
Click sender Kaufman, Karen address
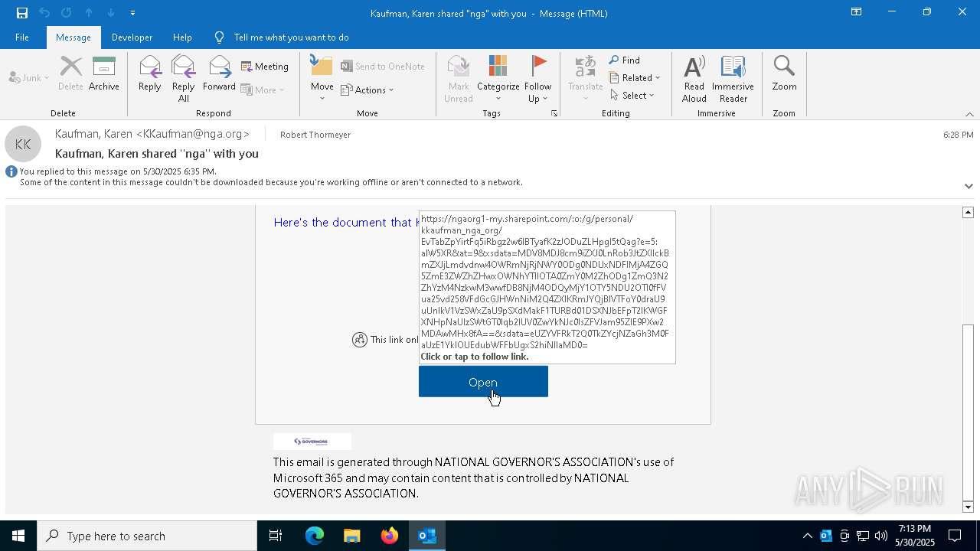152,134
